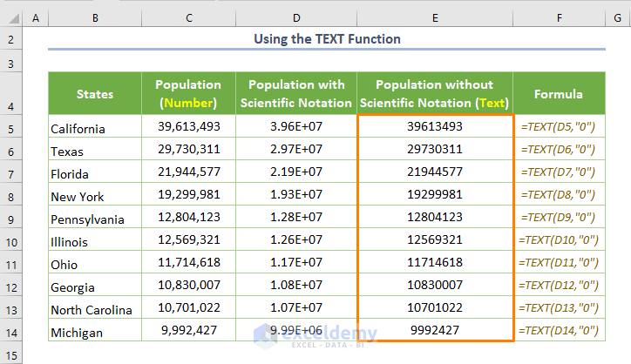Select the States header cell
The height and width of the screenshot is (364, 631).
[x=94, y=94]
